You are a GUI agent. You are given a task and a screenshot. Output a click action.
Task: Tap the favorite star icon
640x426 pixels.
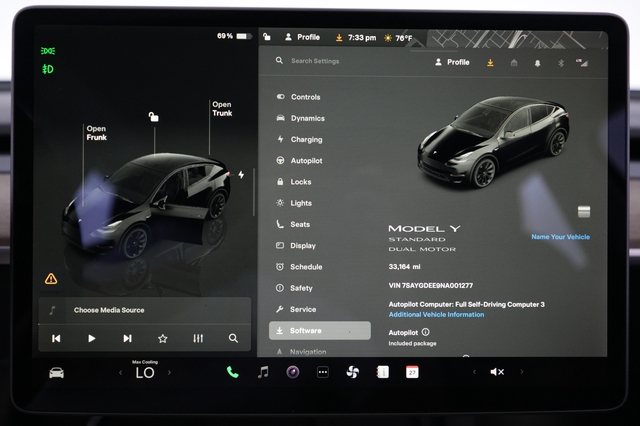click(162, 338)
